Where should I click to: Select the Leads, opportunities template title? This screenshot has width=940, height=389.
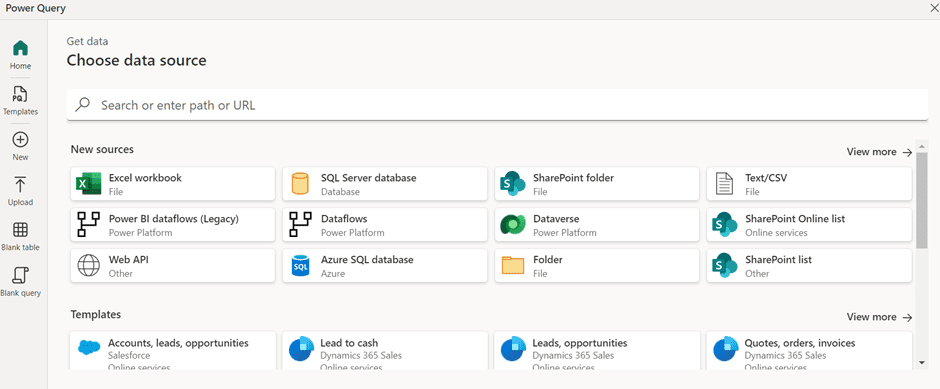point(580,343)
